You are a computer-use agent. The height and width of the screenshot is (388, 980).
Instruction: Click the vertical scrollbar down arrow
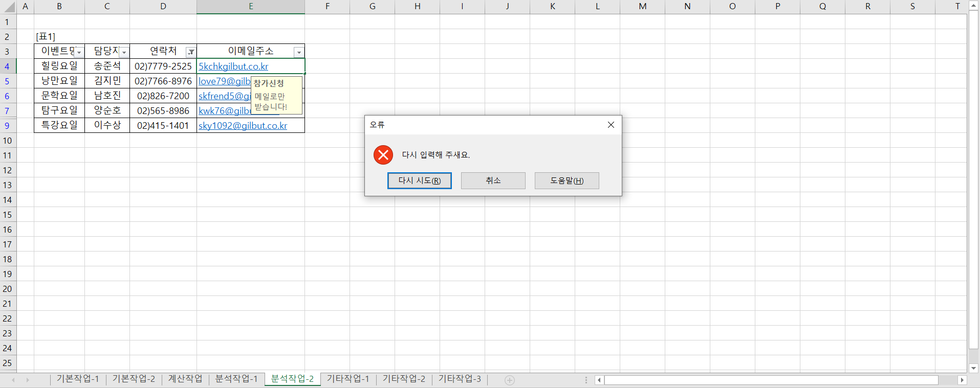click(x=973, y=368)
